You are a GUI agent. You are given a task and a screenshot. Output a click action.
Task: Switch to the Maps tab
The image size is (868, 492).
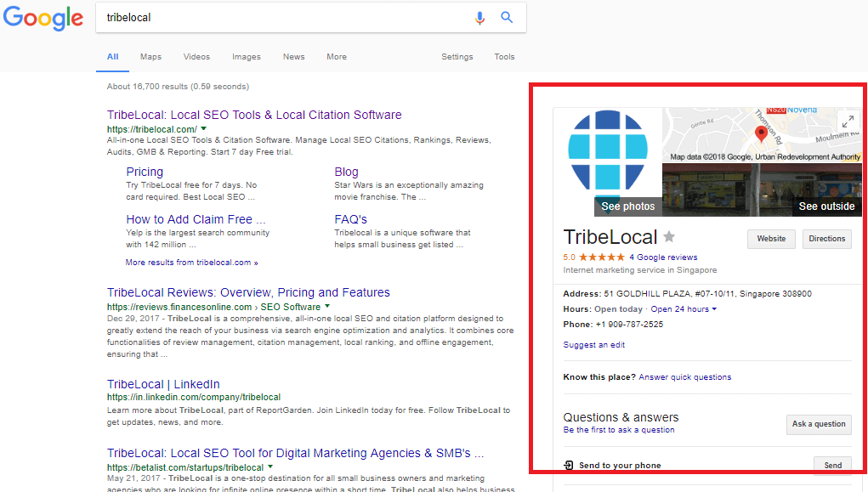coord(150,56)
